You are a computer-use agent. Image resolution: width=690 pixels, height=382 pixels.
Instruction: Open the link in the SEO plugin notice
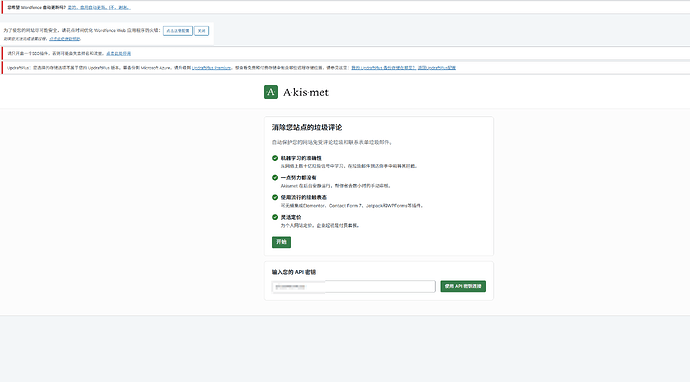118,54
